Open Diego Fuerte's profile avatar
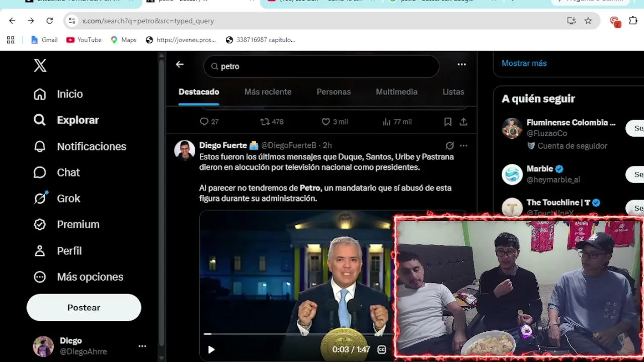Image resolution: width=644 pixels, height=362 pixels. (185, 150)
